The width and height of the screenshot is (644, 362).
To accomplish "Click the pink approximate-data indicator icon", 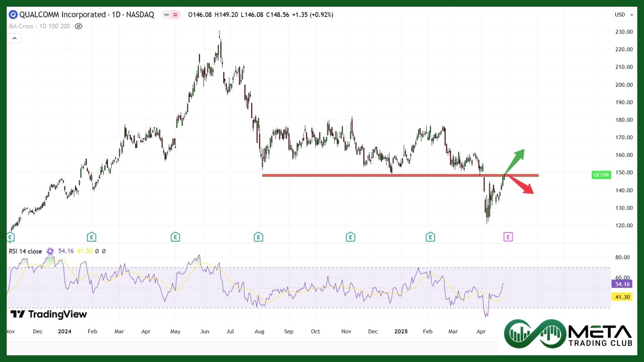I will (x=175, y=15).
